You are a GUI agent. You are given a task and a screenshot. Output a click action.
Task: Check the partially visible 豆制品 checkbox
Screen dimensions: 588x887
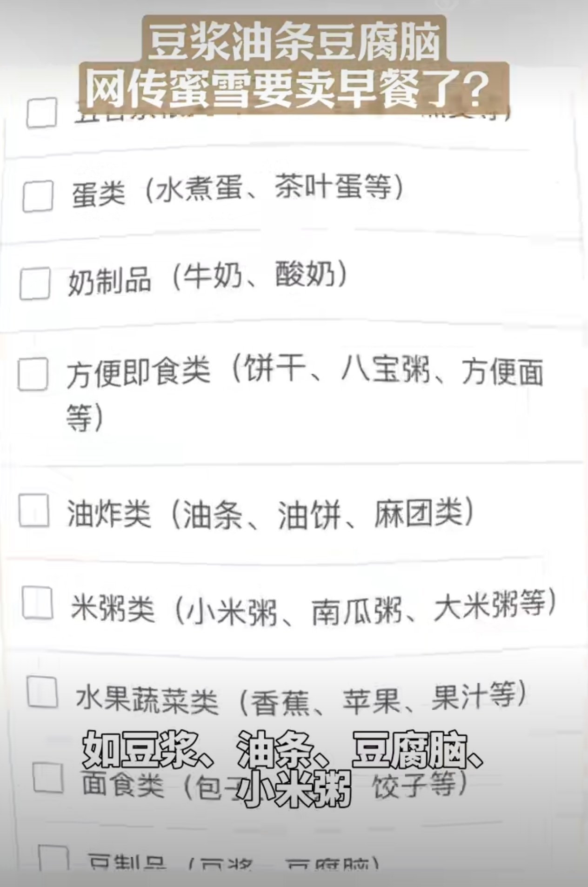(x=53, y=859)
